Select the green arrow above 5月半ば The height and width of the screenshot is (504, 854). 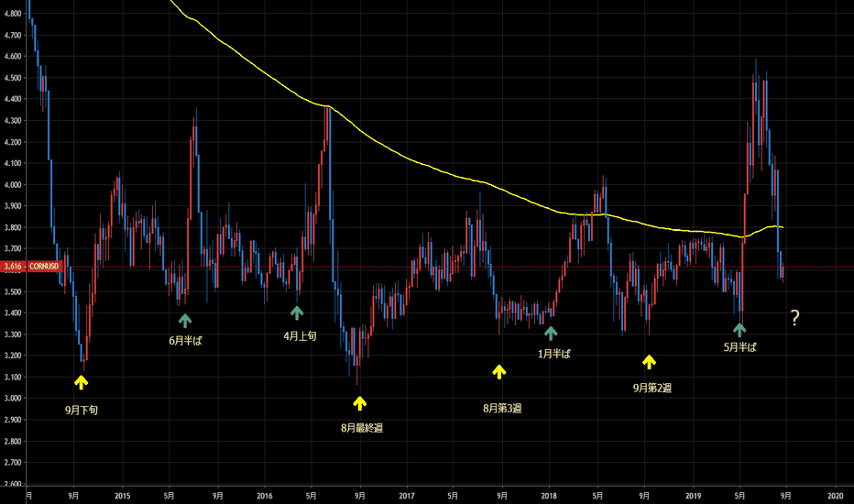pos(739,328)
